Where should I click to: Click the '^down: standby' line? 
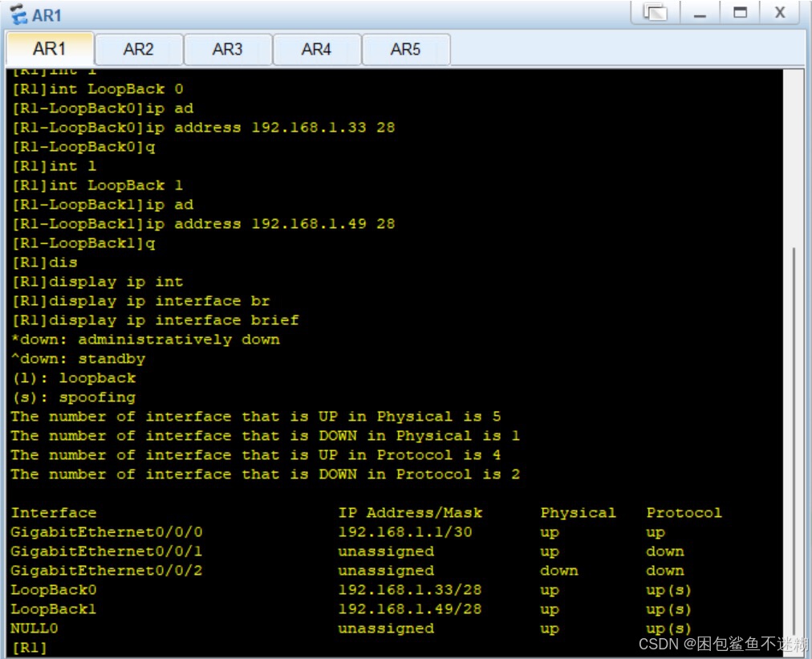pos(78,359)
